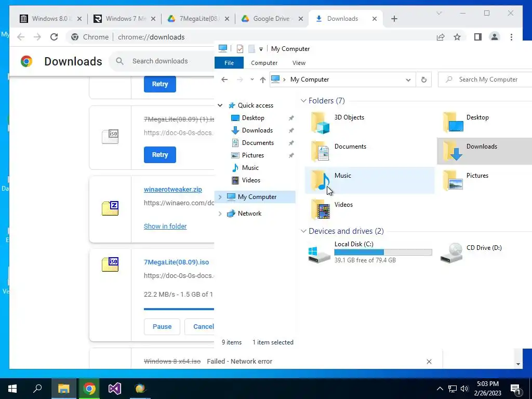Image resolution: width=532 pixels, height=399 pixels.
Task: Click the taskbar search icon
Action: [37, 389]
